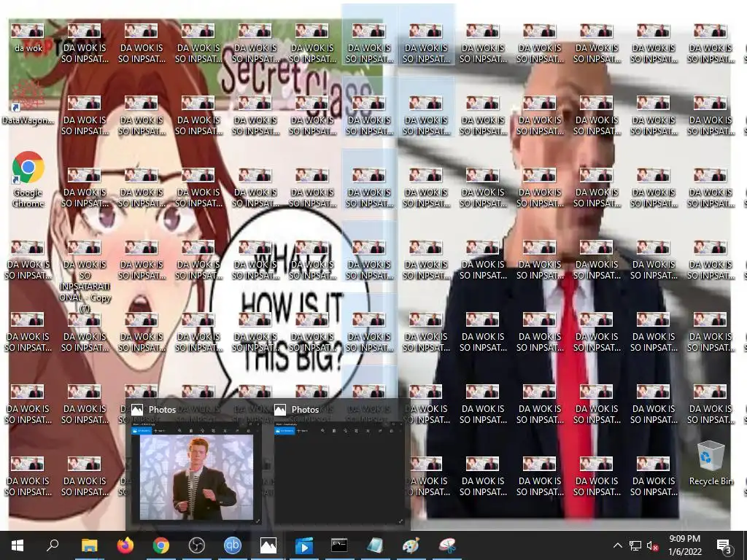Open taskbar search magnifier

pyautogui.click(x=53, y=545)
